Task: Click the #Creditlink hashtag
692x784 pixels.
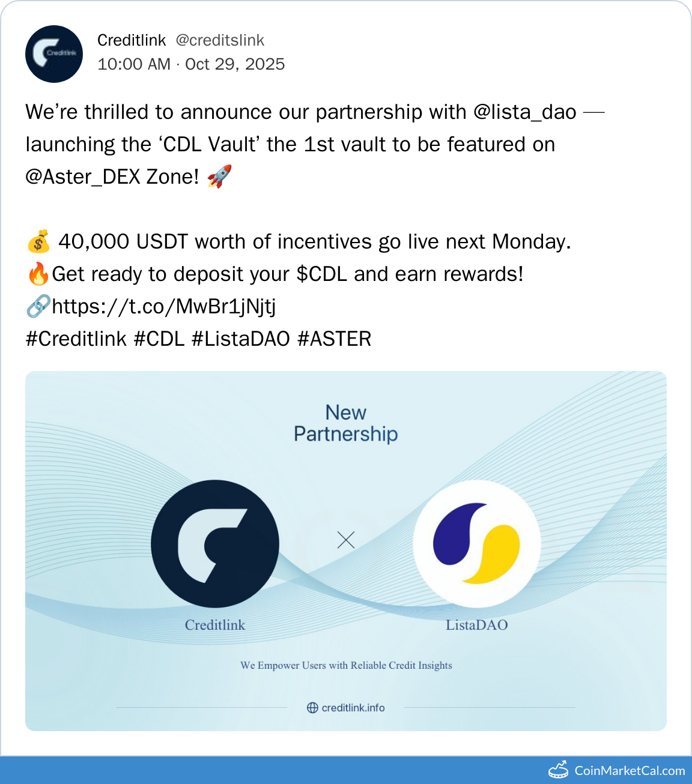Action: tap(76, 339)
